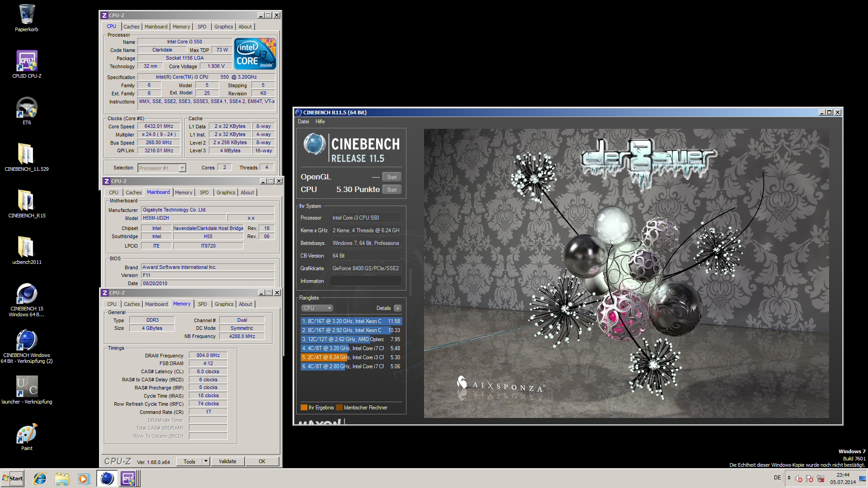Select the launcher - Verknüpfung shortcut
This screenshot has height=488, width=868.
pyautogui.click(x=27, y=390)
